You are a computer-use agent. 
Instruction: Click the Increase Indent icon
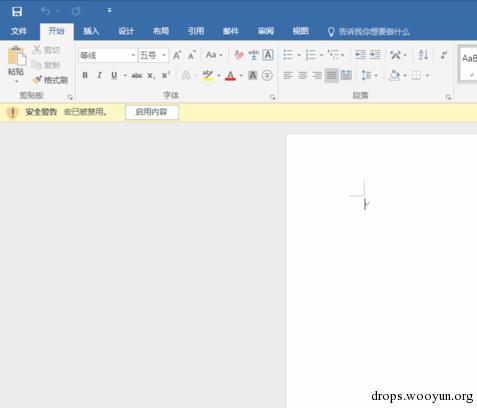375,55
